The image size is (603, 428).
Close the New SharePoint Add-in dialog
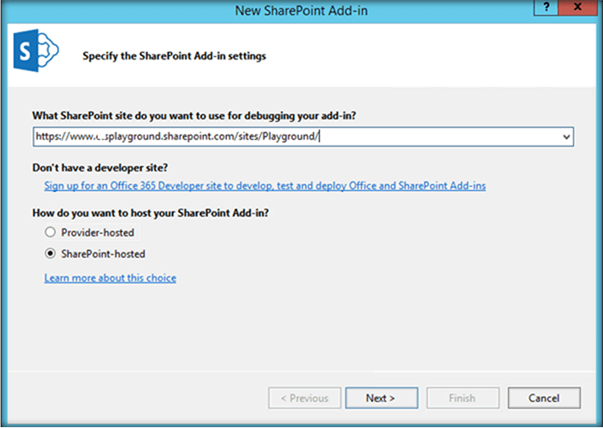(581, 8)
